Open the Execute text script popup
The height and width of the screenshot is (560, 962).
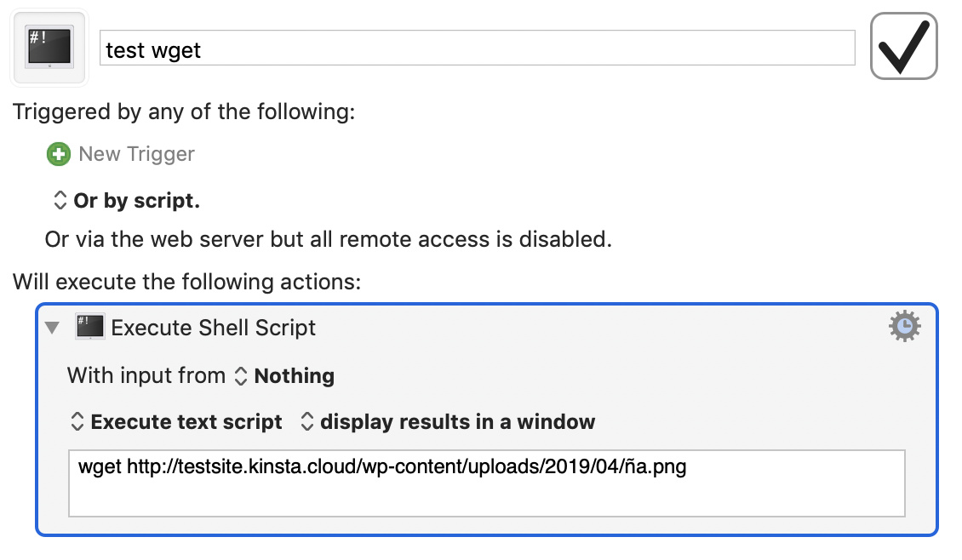186,421
